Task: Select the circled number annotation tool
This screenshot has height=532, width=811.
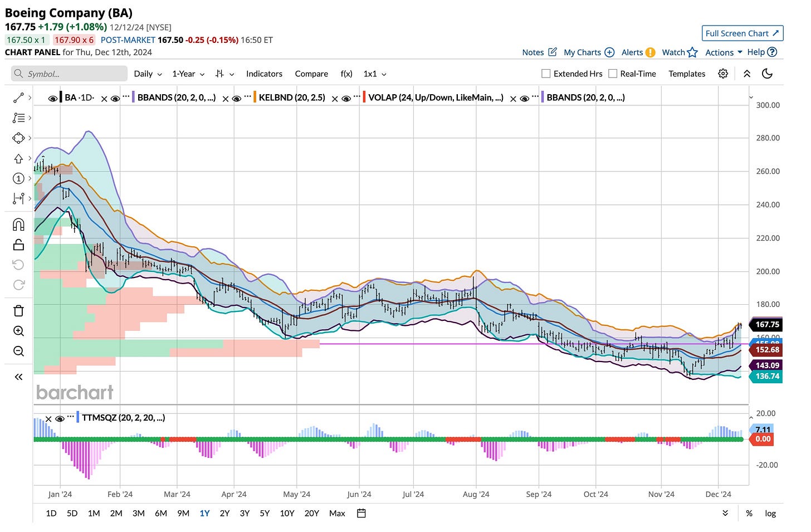Action: 18,178
